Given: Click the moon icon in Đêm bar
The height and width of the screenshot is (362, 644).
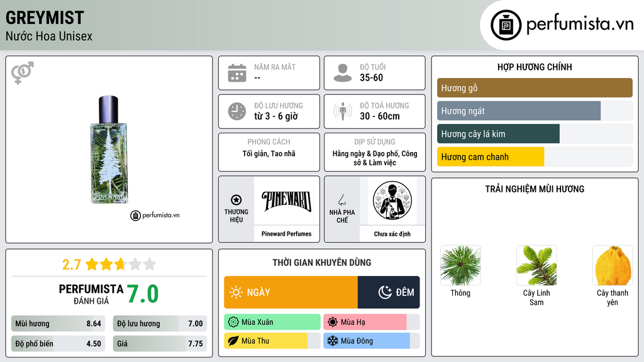Looking at the screenshot, I should (385, 292).
